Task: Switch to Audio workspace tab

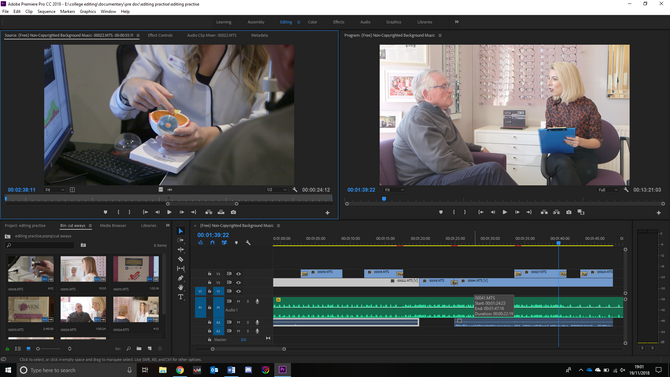Action: (365, 22)
